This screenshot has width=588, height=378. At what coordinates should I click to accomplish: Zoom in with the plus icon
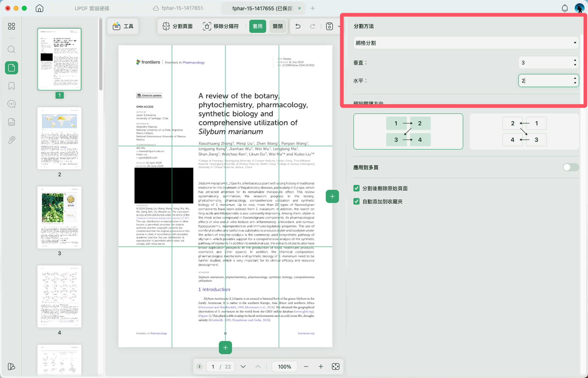pyautogui.click(x=321, y=366)
